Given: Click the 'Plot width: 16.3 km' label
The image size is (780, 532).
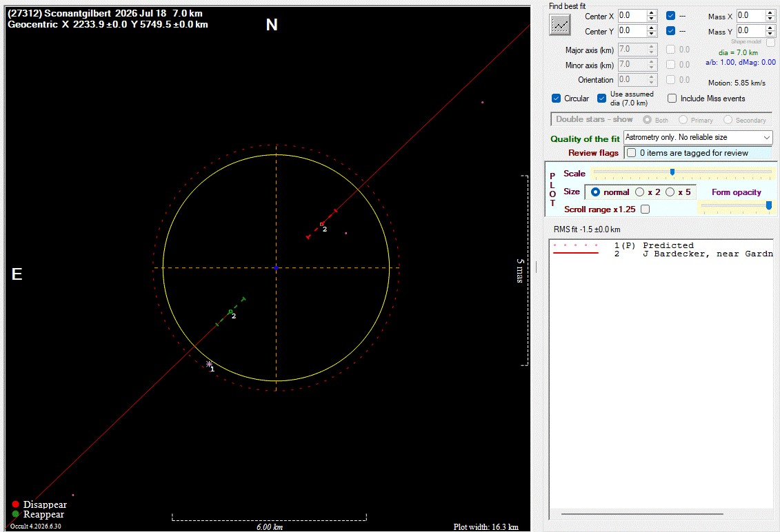Looking at the screenshot, I should pyautogui.click(x=486, y=527).
